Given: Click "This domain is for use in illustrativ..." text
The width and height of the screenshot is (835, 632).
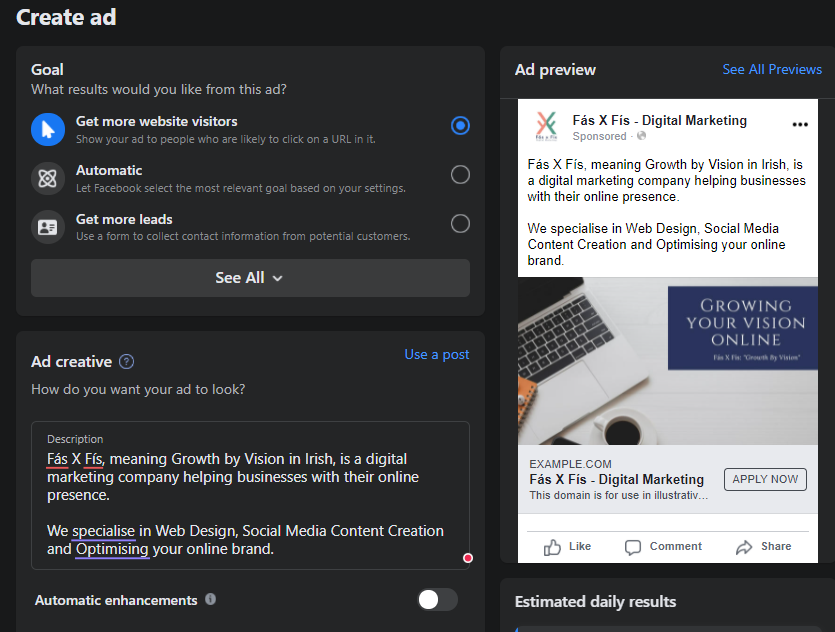Looking at the screenshot, I should [x=619, y=495].
